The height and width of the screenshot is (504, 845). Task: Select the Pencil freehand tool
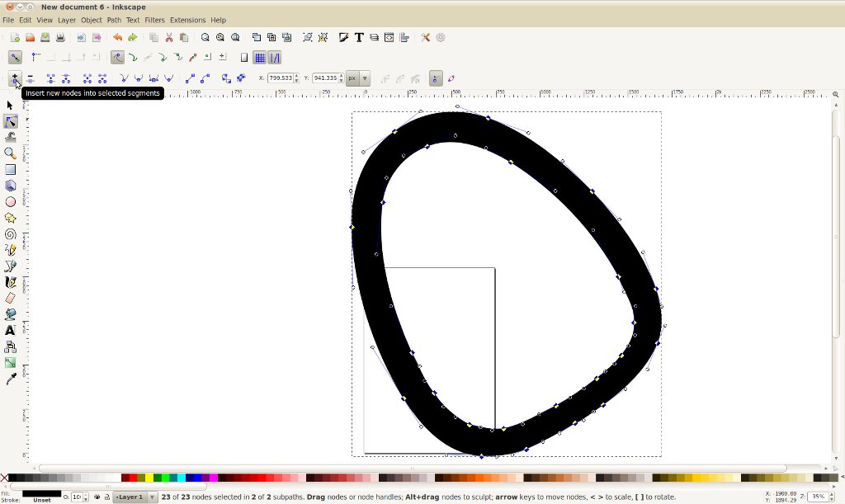point(10,250)
